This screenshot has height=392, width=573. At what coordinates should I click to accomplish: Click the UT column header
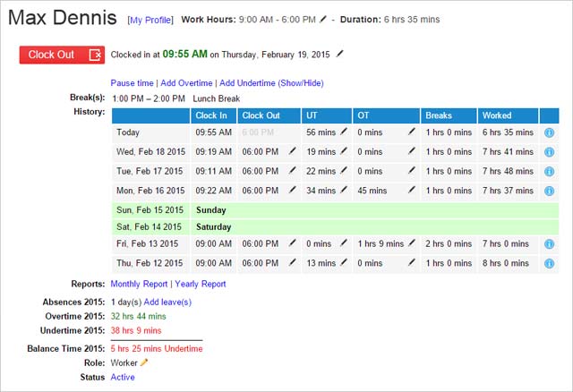click(x=327, y=115)
